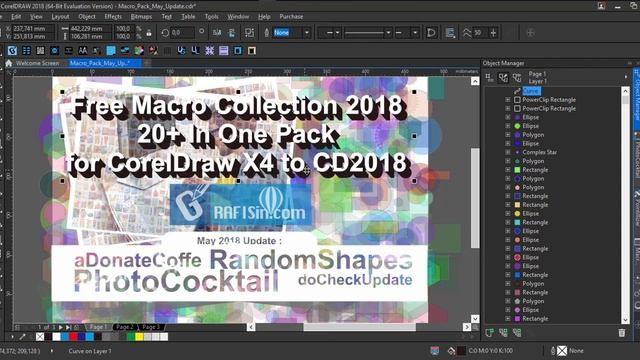This screenshot has height=360, width=640.
Task: Click the New Layer icon
Action: point(489,333)
